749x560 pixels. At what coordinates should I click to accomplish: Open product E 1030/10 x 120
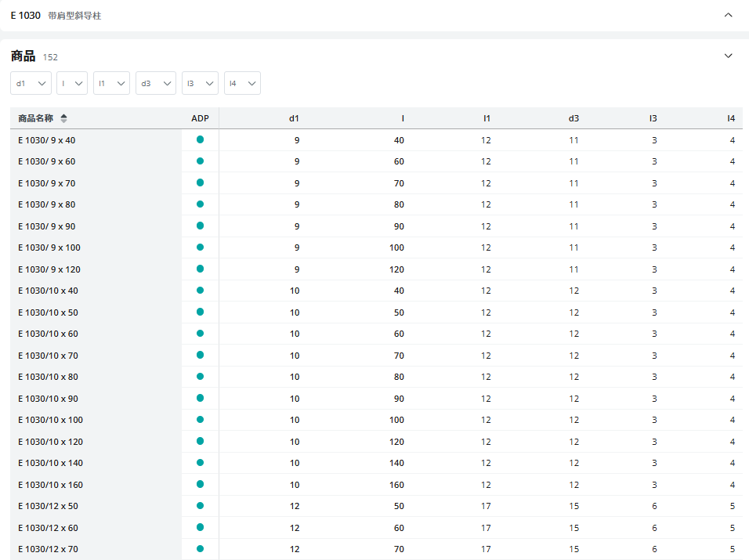point(51,442)
